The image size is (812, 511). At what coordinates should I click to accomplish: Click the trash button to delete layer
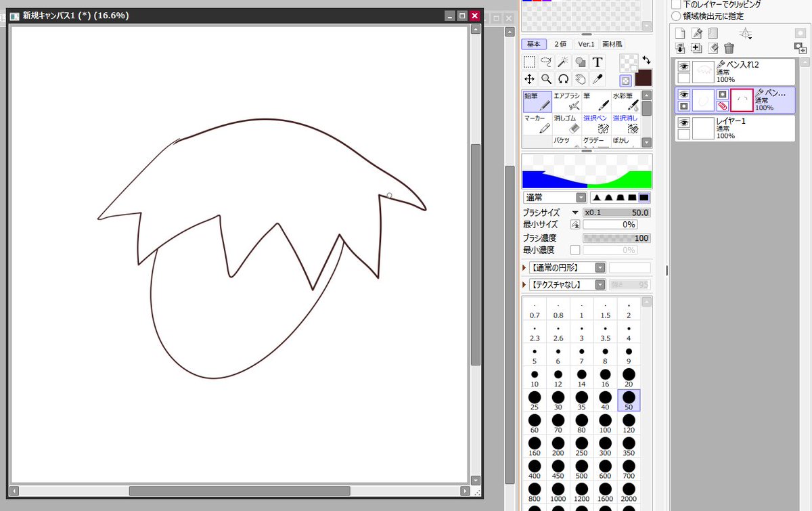tap(729, 48)
